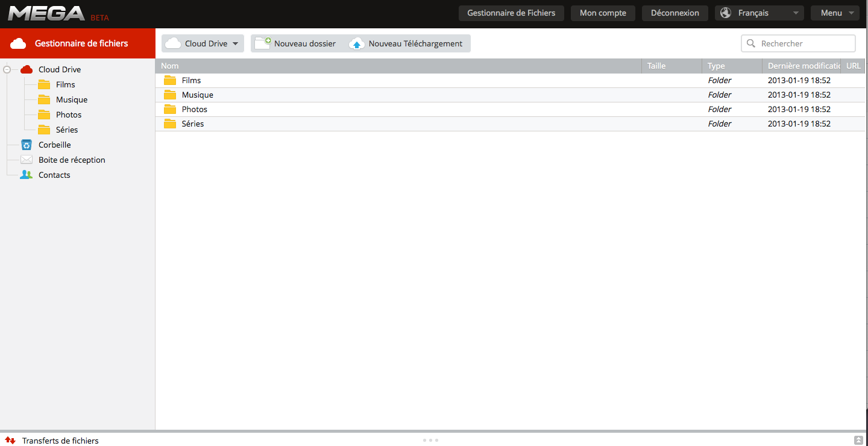868x446 pixels.
Task: Click the red Cloud Drive tree icon
Action: click(27, 69)
